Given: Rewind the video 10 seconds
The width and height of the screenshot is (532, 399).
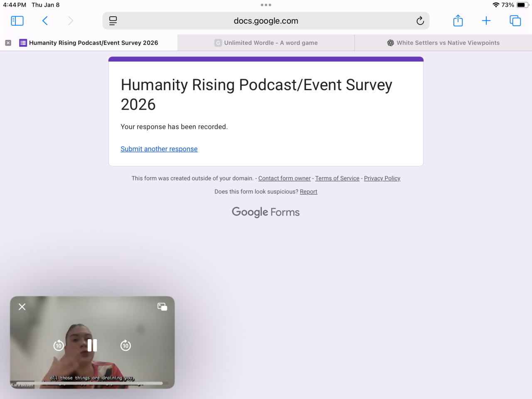Looking at the screenshot, I should point(59,345).
